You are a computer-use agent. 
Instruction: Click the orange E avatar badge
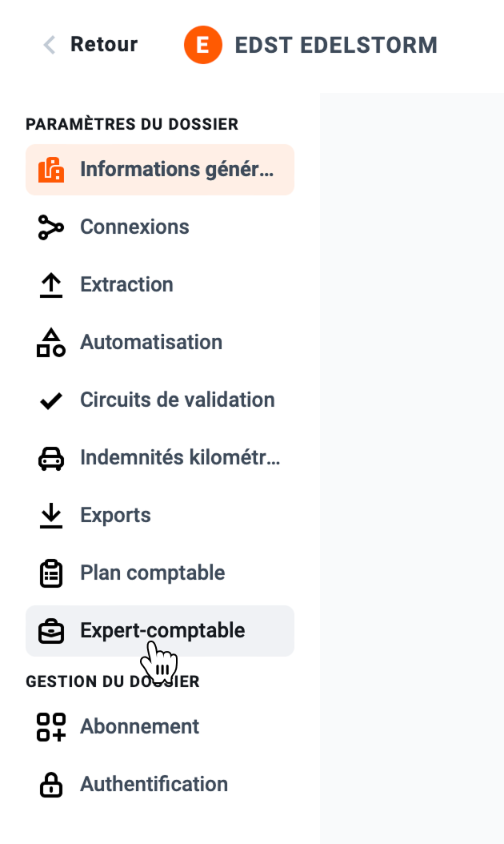[202, 45]
